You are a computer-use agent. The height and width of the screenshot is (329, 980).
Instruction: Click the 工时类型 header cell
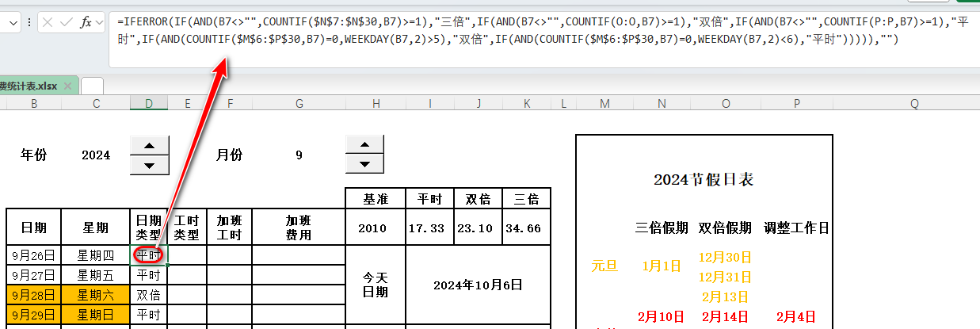(187, 228)
